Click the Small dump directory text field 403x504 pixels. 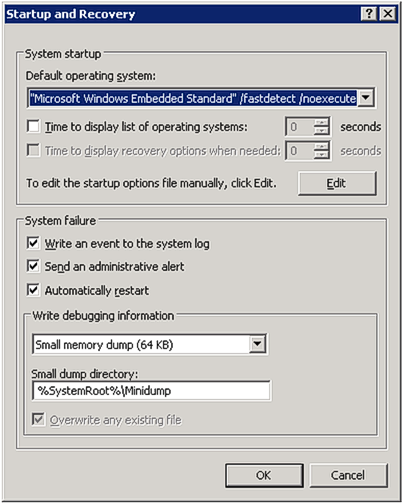[x=152, y=391]
